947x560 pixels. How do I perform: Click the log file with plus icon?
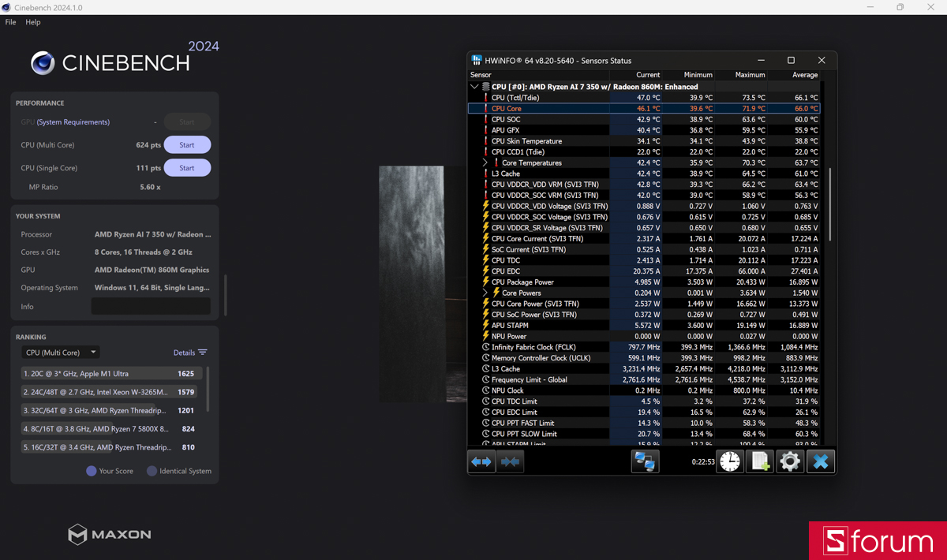click(x=760, y=462)
